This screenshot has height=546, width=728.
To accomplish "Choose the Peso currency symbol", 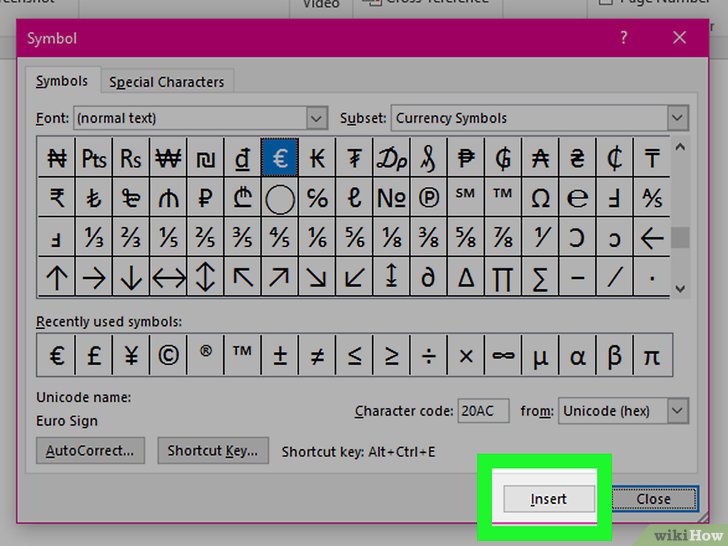I will point(466,158).
